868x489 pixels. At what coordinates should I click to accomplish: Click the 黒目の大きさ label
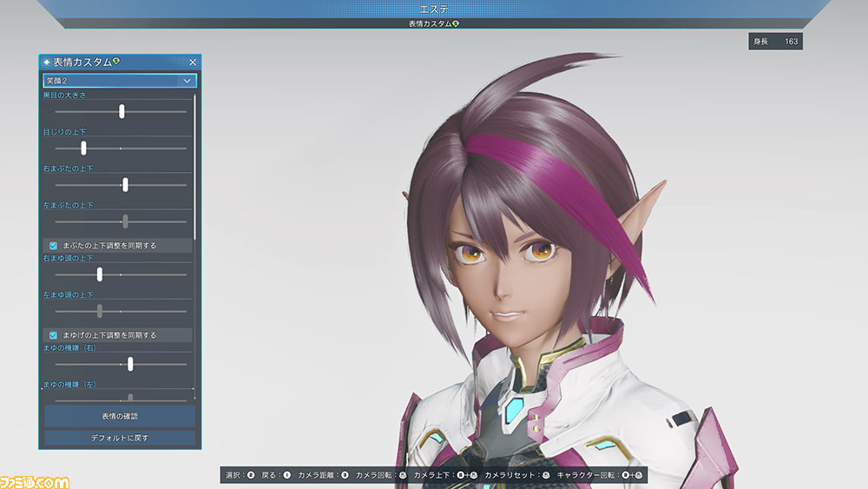click(x=65, y=96)
